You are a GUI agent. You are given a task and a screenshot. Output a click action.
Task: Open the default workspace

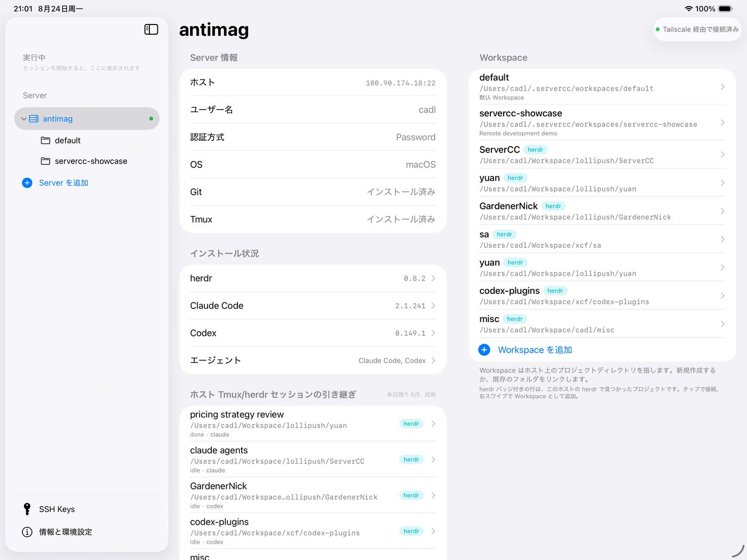pos(602,87)
